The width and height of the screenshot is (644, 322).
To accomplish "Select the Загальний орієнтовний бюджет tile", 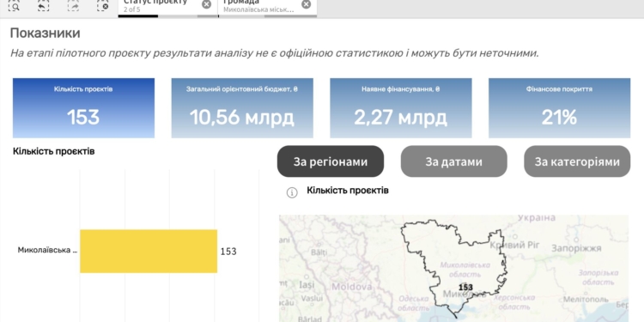I will point(242,108).
